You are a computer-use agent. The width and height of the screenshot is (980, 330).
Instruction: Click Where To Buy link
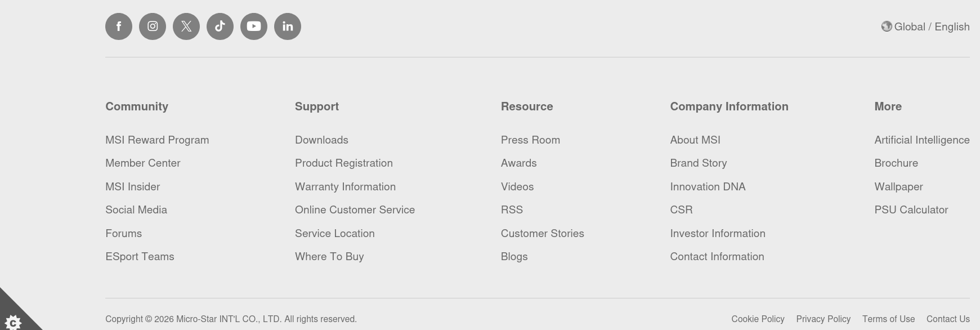(x=329, y=257)
